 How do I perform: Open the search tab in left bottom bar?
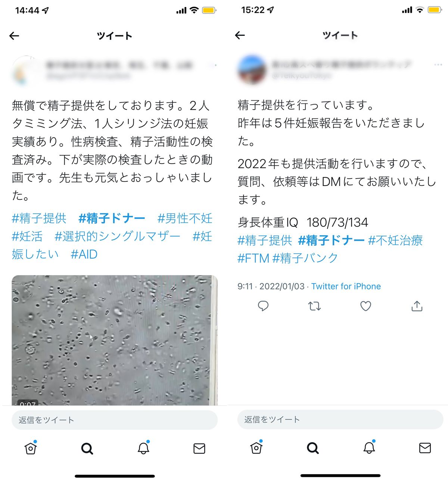(87, 448)
